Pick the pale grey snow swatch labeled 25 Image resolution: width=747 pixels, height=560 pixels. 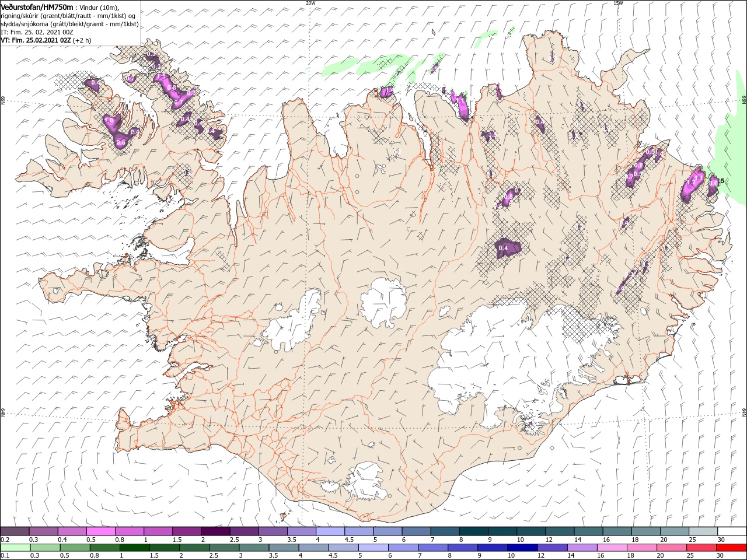point(703,531)
